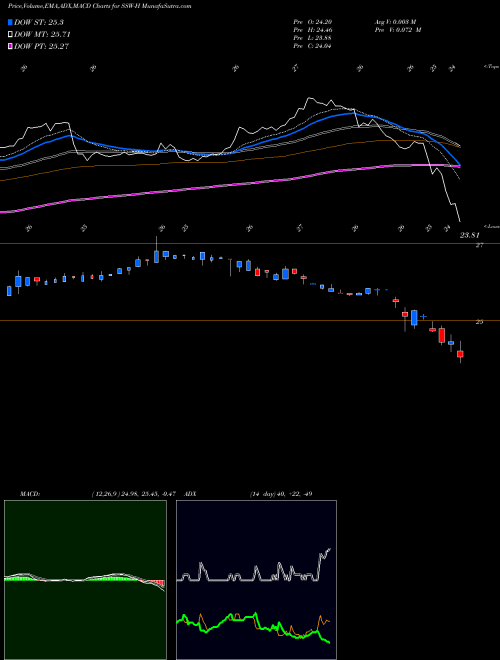
Task: Click the MACD panel title label
Action: click(30, 494)
